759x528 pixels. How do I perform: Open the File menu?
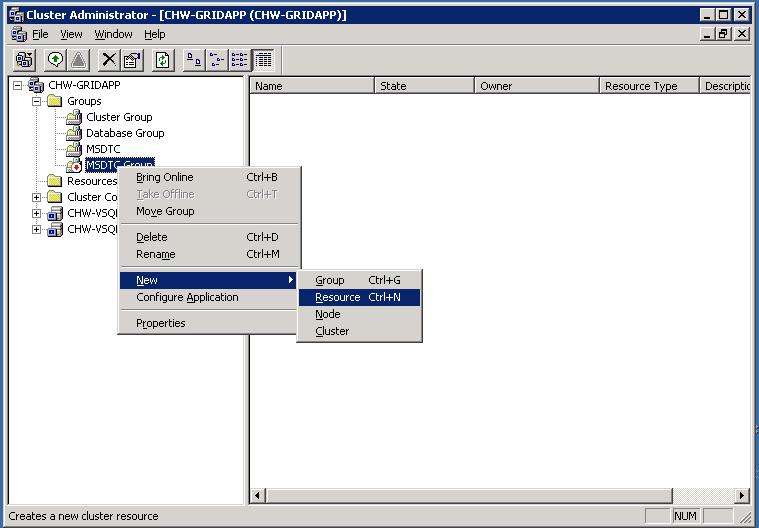point(40,34)
